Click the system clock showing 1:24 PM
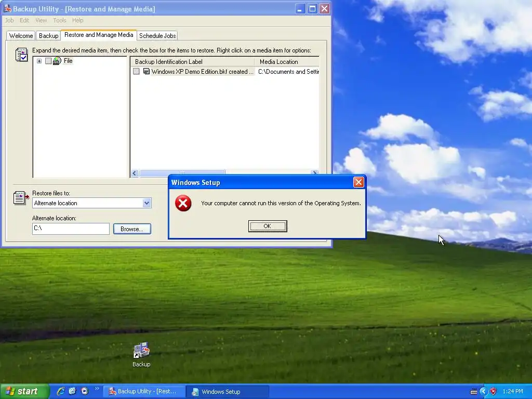 [513, 392]
